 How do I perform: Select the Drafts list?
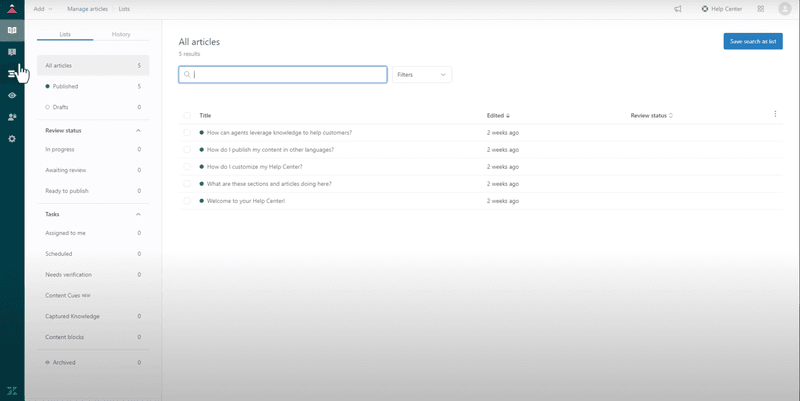tap(60, 107)
